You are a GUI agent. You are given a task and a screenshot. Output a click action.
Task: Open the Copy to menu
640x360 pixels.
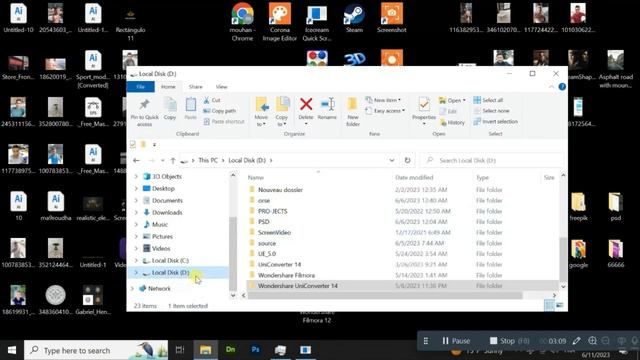tap(282, 112)
